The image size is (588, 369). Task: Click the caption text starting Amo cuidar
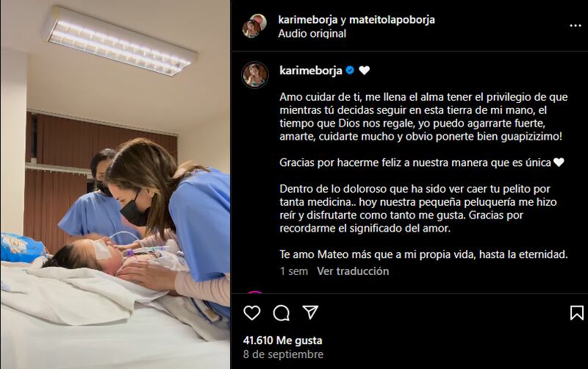click(x=424, y=117)
